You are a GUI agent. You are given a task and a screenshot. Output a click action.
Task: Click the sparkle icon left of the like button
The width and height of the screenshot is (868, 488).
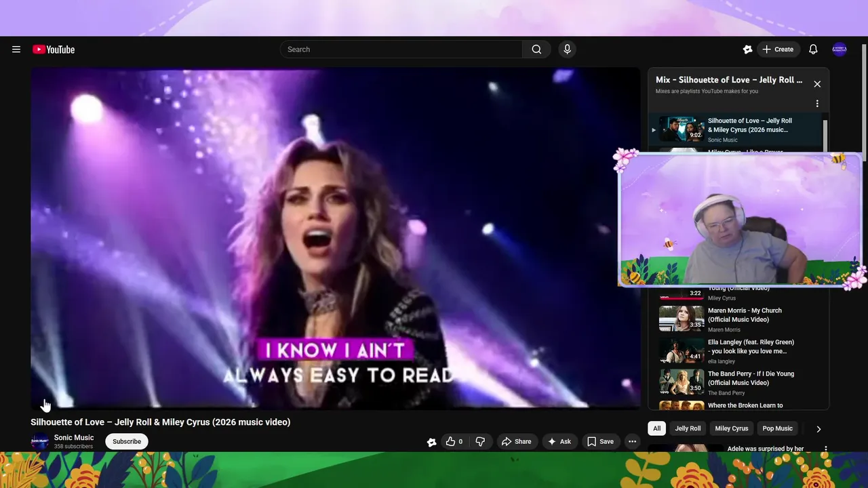(431, 442)
